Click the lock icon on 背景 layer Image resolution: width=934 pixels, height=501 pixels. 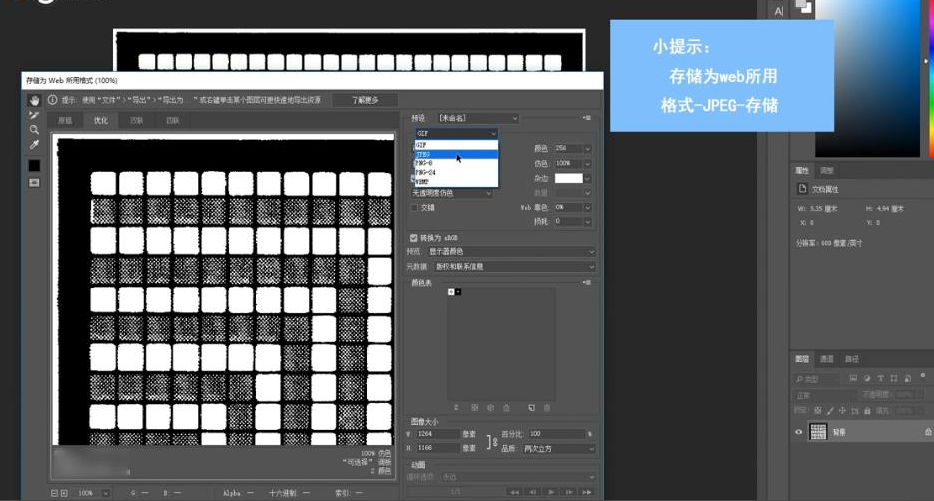[928, 431]
